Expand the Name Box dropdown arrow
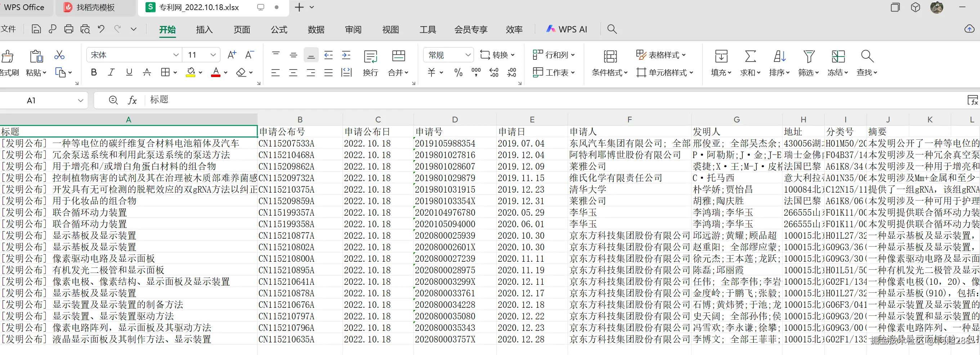Image resolution: width=980 pixels, height=355 pixels. (80, 100)
